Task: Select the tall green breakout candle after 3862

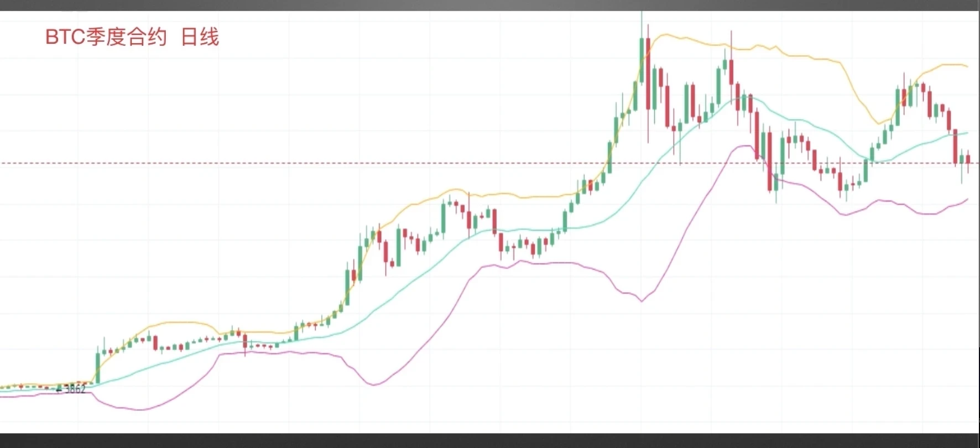Action: 98,367
